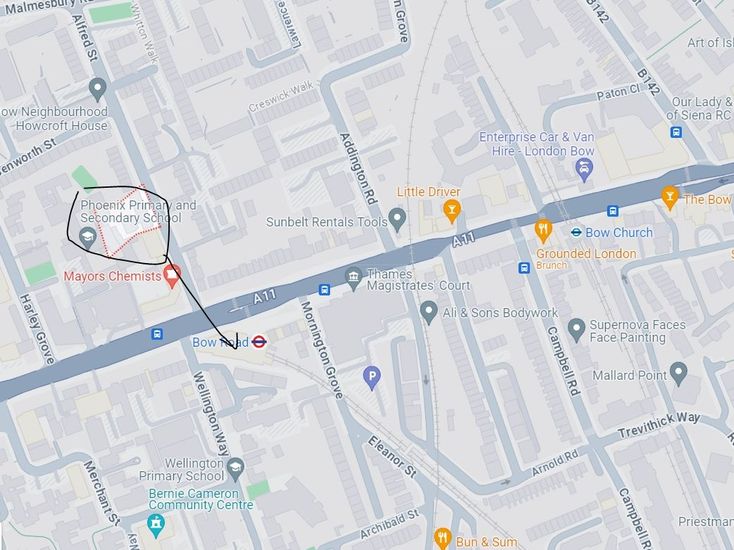Click the Wellington Primary School marker
734x550 pixels.
[x=235, y=470]
